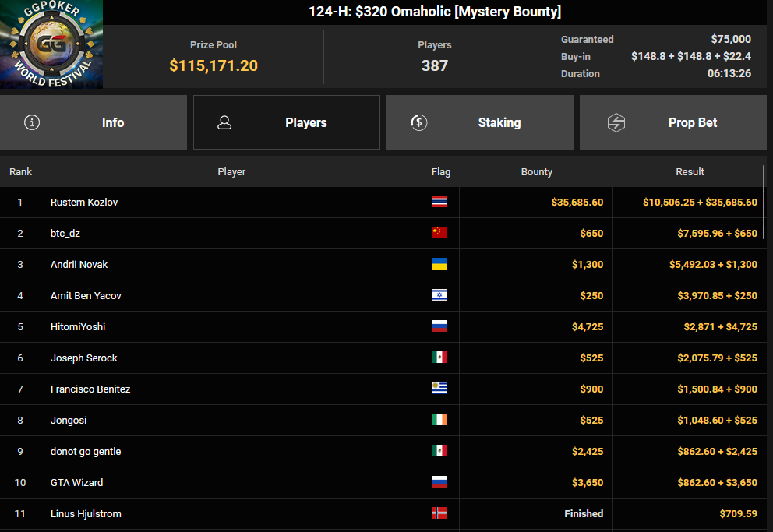Sort by the Bounty column header
Viewport: 773px width, 532px height.
pyautogui.click(x=536, y=171)
